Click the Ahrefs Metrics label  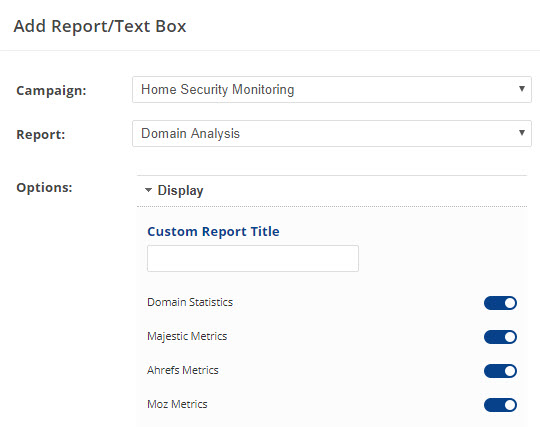click(183, 370)
